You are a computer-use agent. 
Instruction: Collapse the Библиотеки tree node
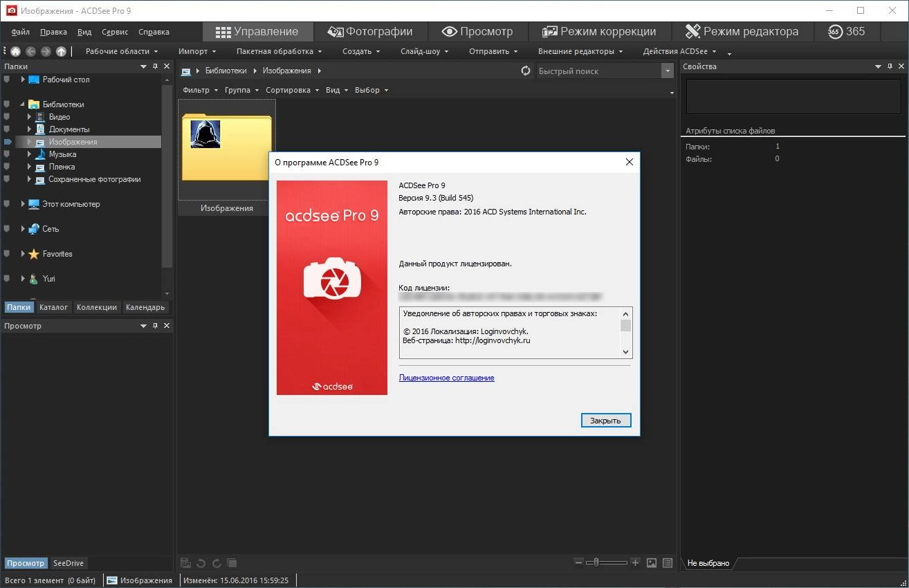click(x=23, y=104)
